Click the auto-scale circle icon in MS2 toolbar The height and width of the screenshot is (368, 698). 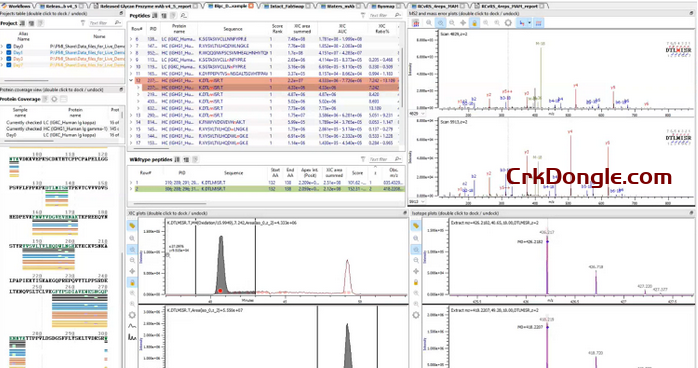pyautogui.click(x=508, y=23)
